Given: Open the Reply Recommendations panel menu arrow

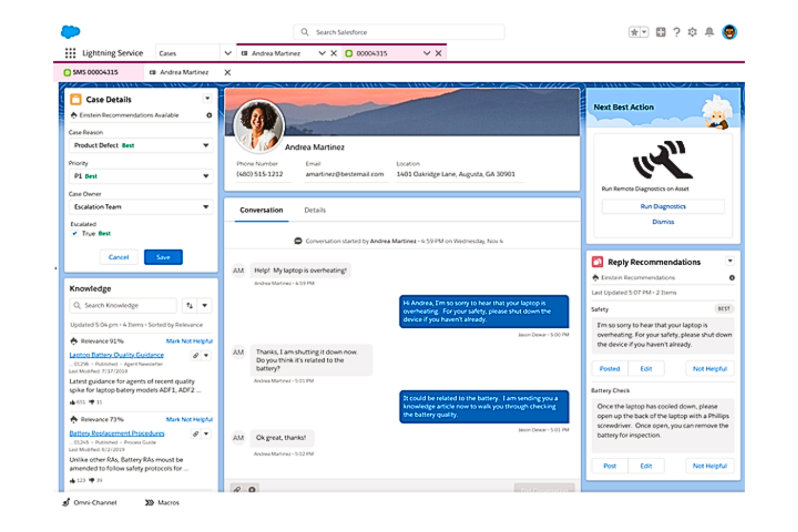Looking at the screenshot, I should pyautogui.click(x=730, y=261).
